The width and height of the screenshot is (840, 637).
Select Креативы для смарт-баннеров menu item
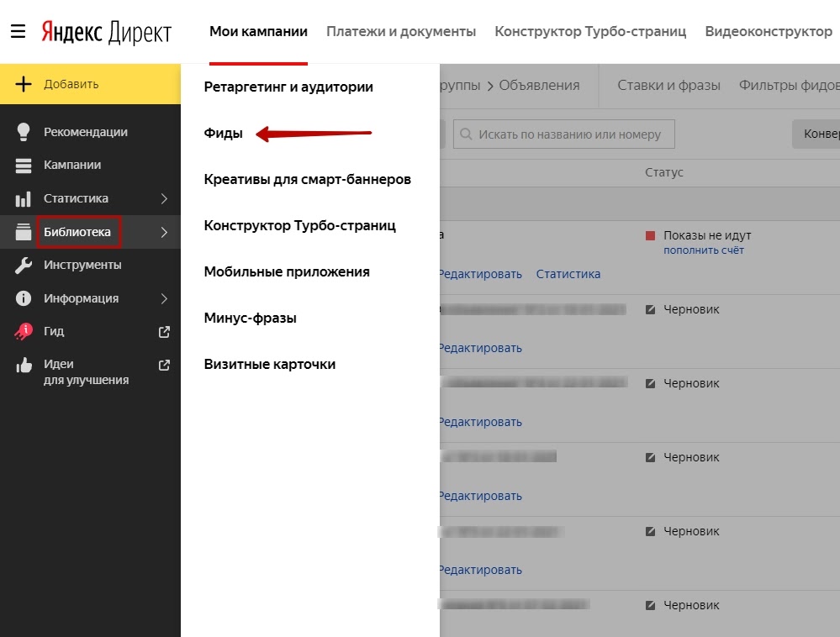pyautogui.click(x=308, y=179)
